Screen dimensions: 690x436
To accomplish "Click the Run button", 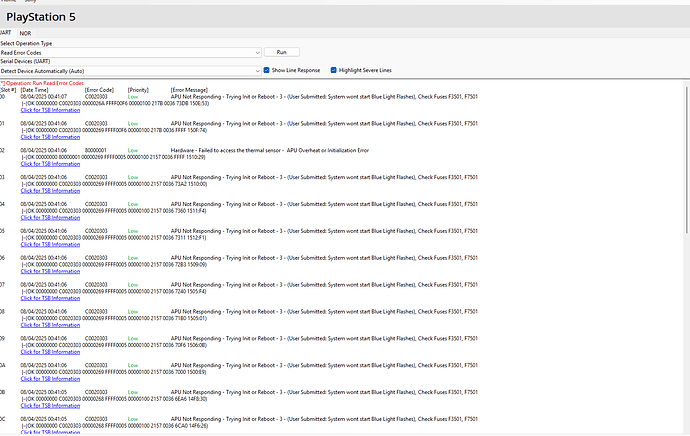I will click(282, 52).
